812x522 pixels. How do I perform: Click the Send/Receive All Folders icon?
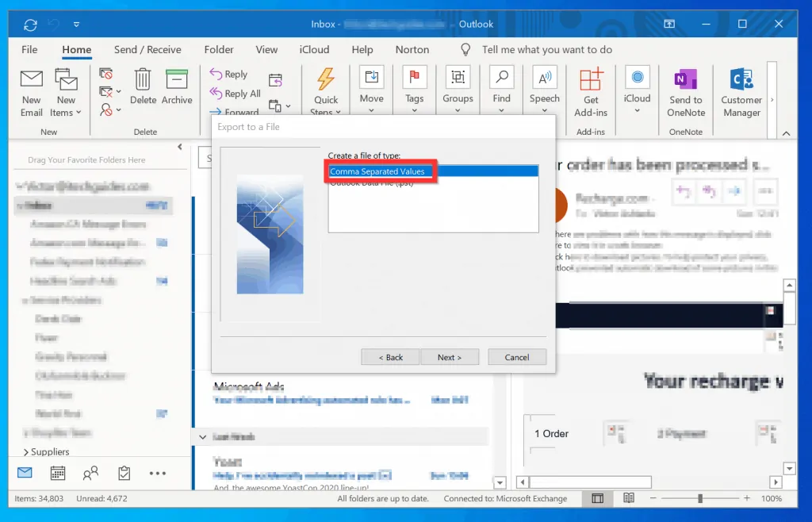(x=31, y=25)
